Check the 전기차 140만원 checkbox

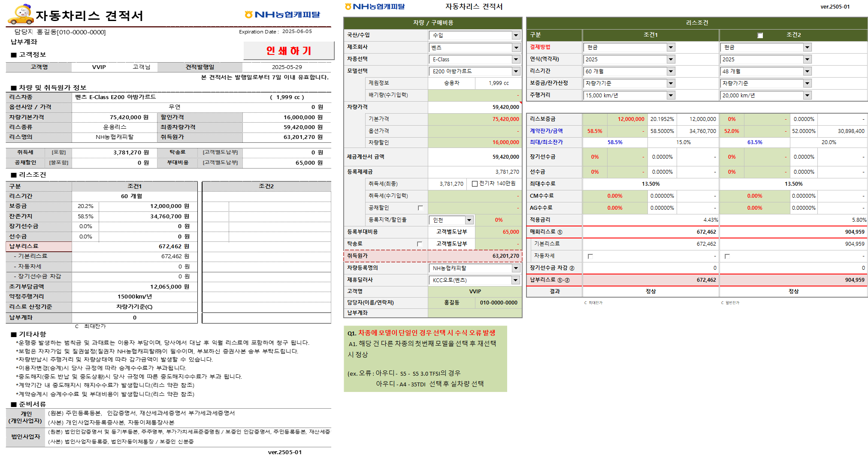(475, 184)
